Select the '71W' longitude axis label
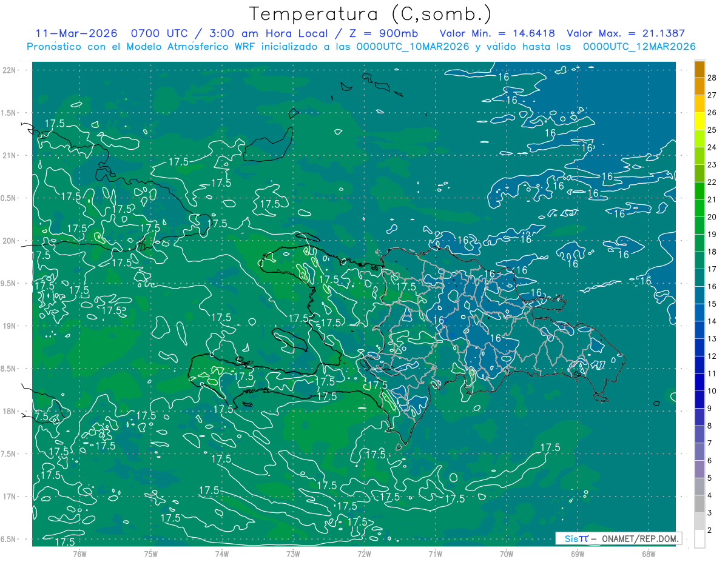Image resolution: width=728 pixels, height=562 pixels. pyautogui.click(x=435, y=554)
